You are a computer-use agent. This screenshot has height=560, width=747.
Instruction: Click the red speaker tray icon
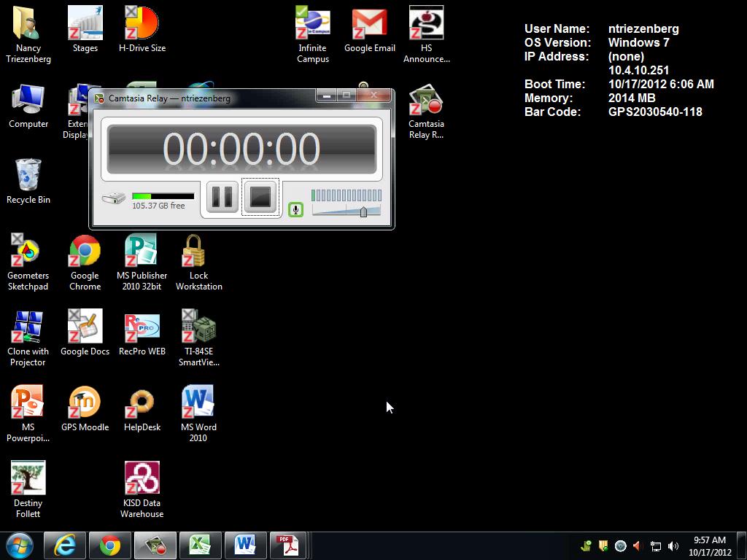point(638,545)
